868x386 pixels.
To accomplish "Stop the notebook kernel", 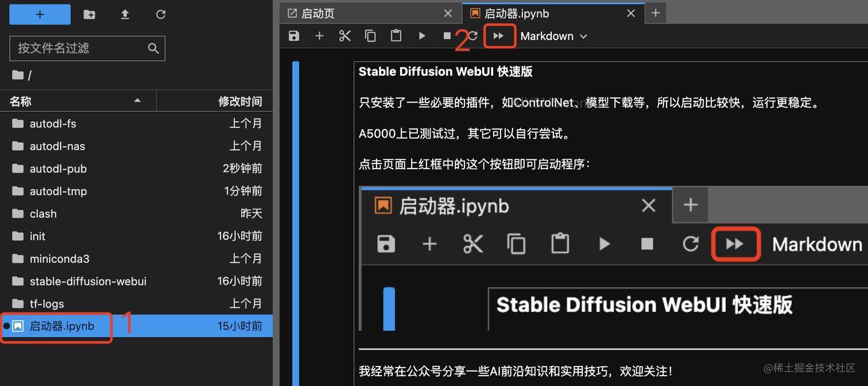I will point(447,36).
